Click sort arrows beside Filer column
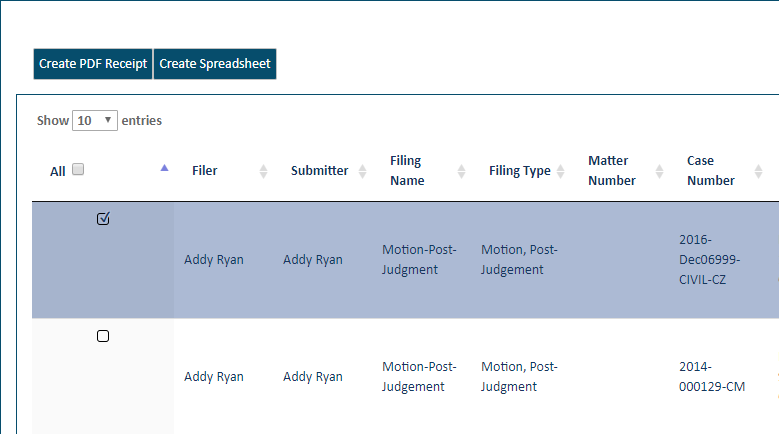 click(x=264, y=171)
